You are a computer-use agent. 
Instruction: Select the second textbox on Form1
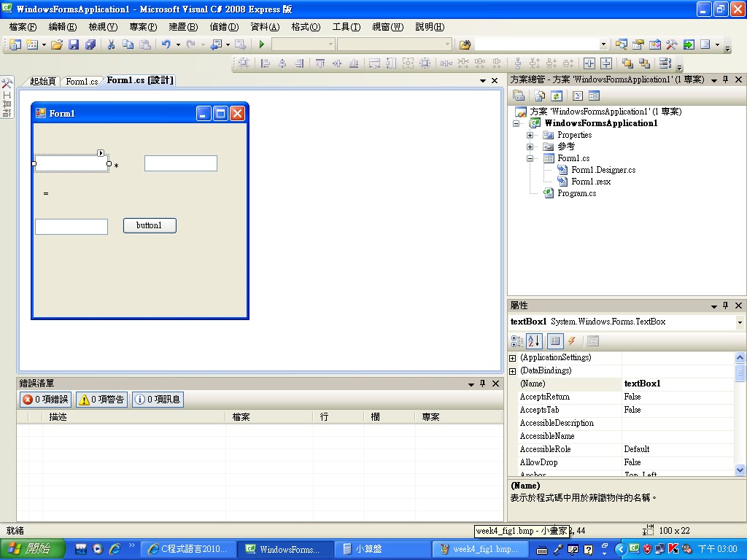(181, 163)
